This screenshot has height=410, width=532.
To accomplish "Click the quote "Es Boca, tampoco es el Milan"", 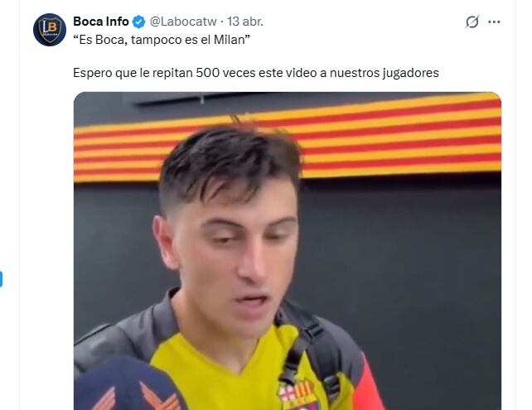I will (x=162, y=40).
